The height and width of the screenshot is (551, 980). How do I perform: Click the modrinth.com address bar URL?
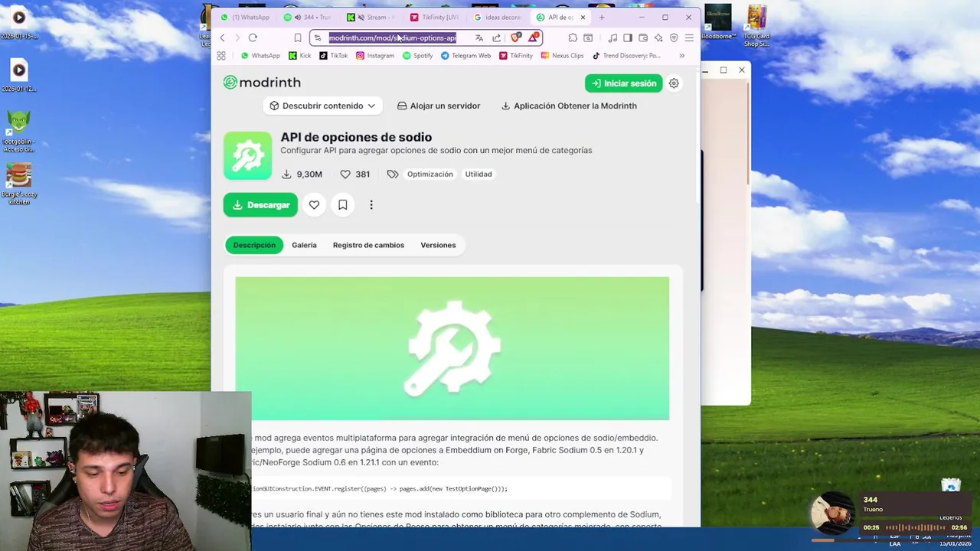pos(393,37)
